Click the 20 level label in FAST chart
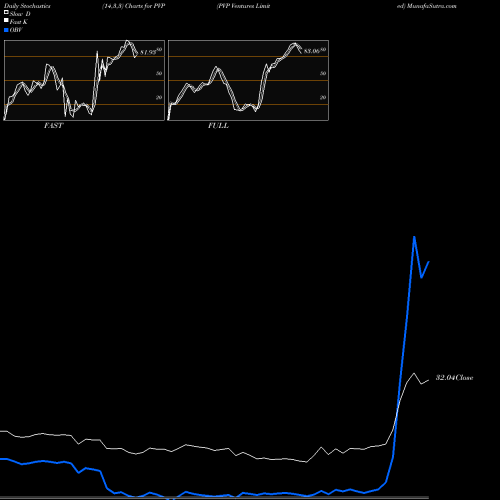Viewport: 500px width, 500px height. [x=159, y=97]
